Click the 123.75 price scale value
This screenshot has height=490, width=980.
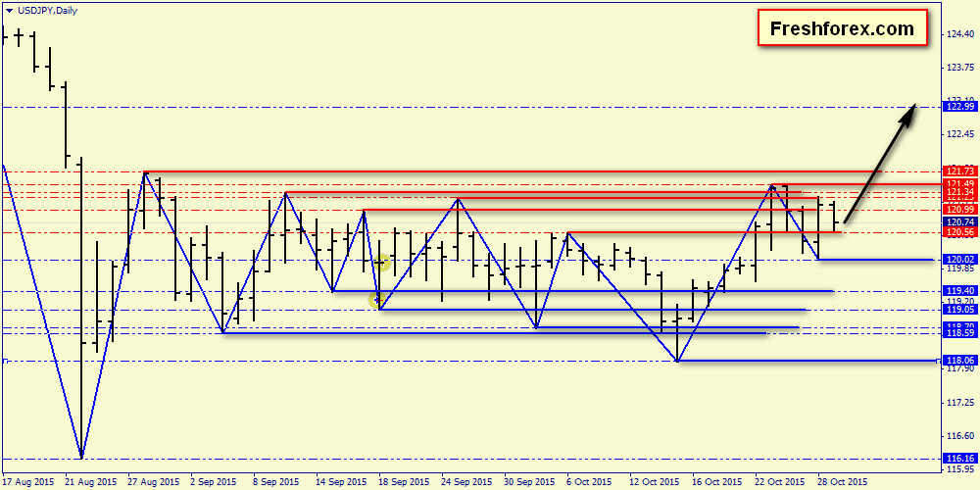961,68
